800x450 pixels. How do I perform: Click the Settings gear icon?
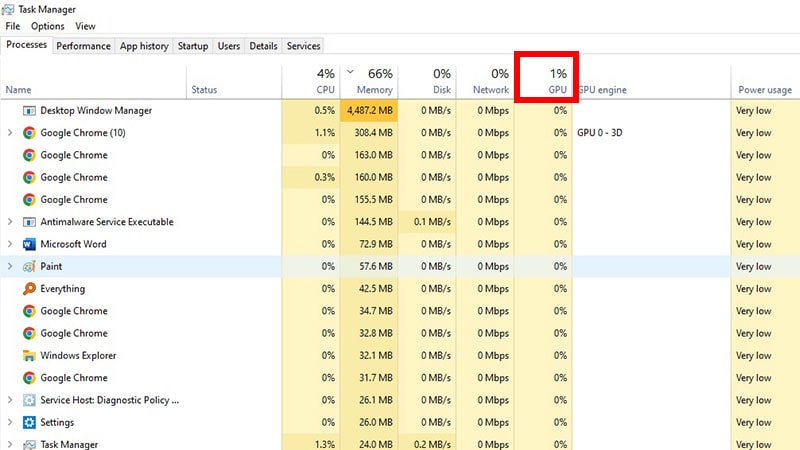point(29,422)
